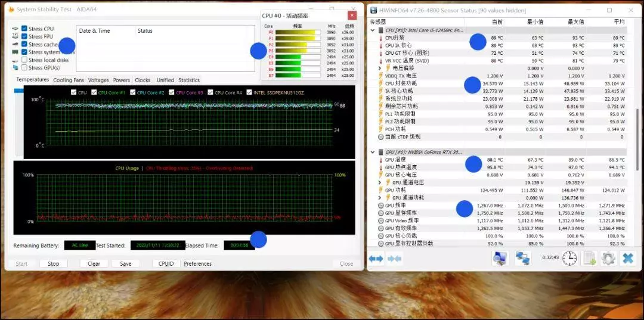Screen dimensions: 644x320
Task: Open CPUID from AIDA64 window
Action: pos(166,264)
